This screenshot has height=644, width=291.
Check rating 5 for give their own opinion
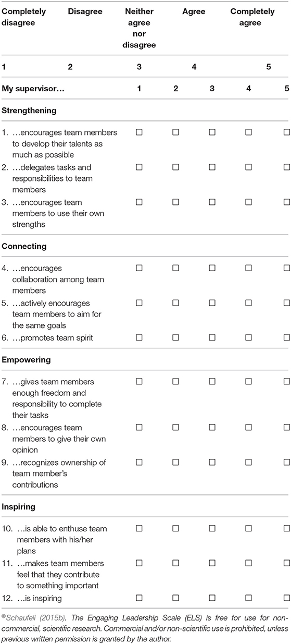[x=287, y=427]
